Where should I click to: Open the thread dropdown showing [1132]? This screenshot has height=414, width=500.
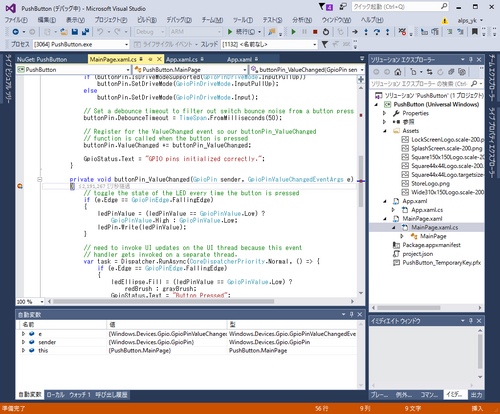[269, 44]
